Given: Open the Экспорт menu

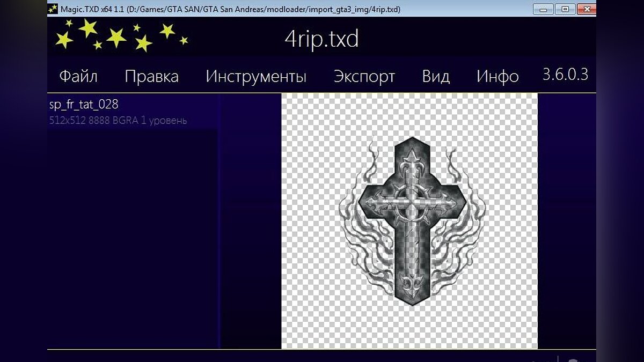Looking at the screenshot, I should (364, 76).
